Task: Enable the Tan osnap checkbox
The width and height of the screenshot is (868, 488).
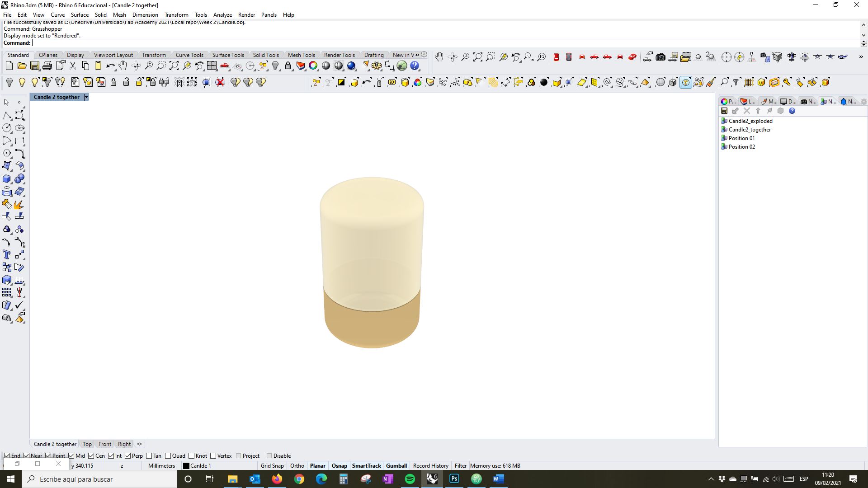Action: (x=149, y=455)
